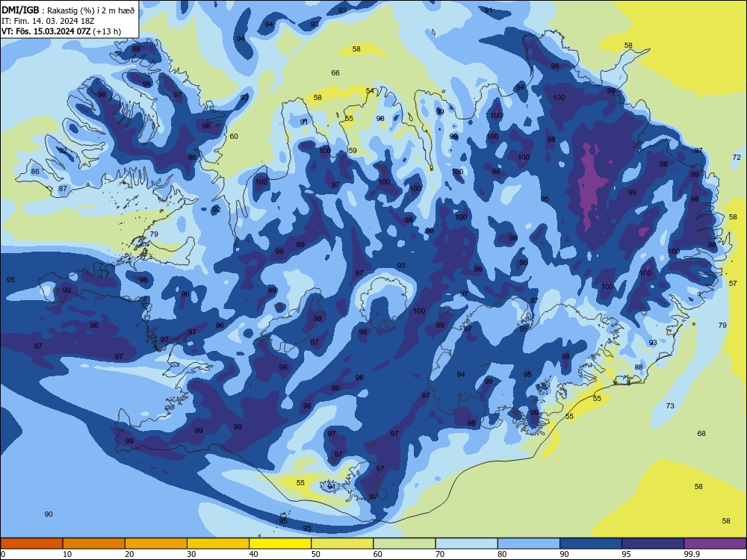
Task: Click the map value '73' in the southeast
Action: pos(670,405)
